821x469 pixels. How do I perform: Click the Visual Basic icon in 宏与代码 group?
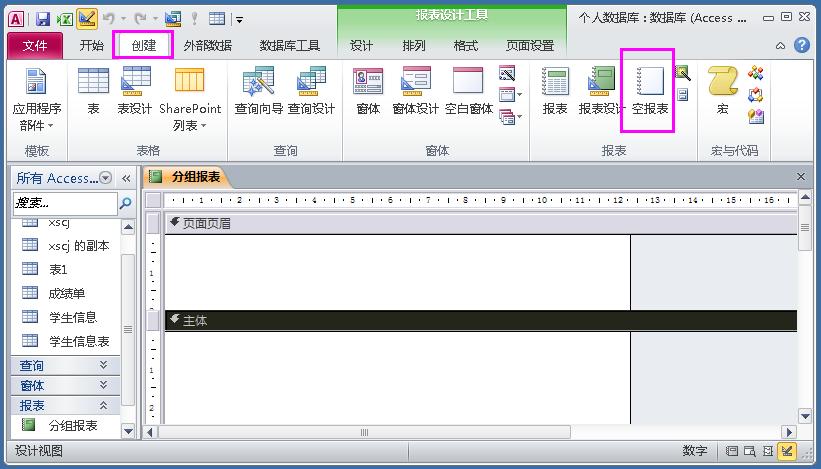coord(756,117)
